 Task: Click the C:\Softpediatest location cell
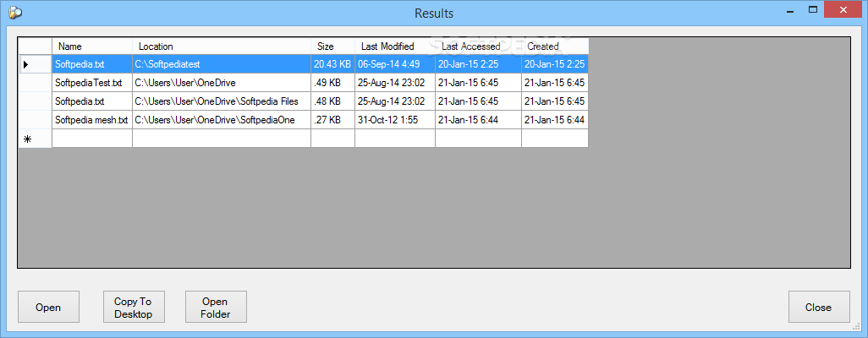(222, 64)
